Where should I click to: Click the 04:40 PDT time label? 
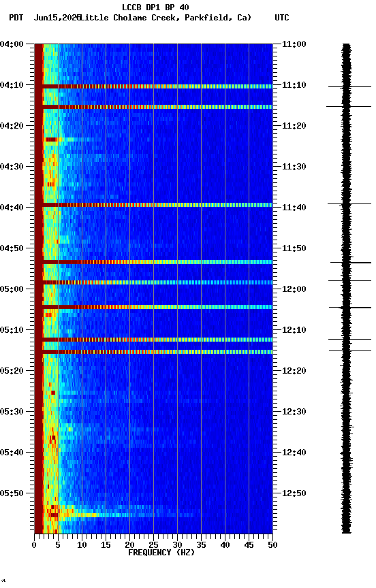click(x=12, y=208)
